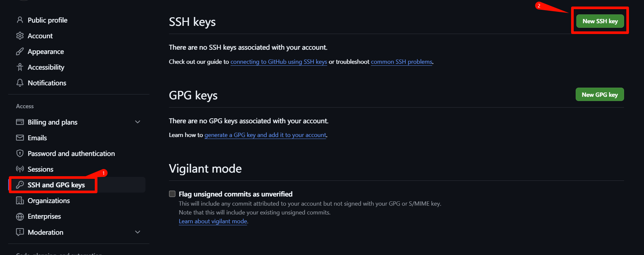
Task: Open the Moderation menu item
Action: click(45, 232)
